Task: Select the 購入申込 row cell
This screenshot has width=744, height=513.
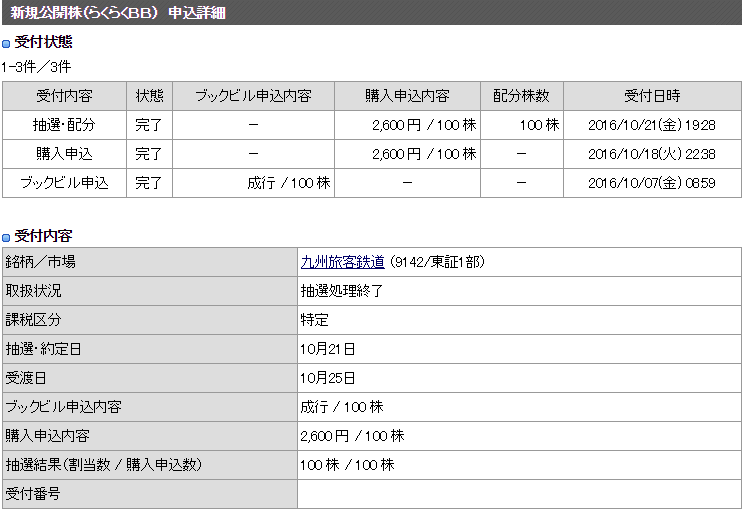Action: pyautogui.click(x=65, y=154)
